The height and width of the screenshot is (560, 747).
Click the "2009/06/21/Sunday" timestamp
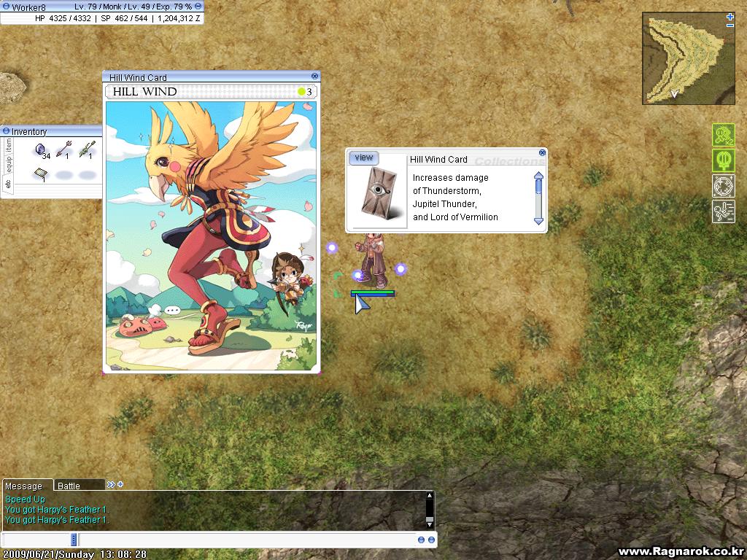tap(47, 554)
